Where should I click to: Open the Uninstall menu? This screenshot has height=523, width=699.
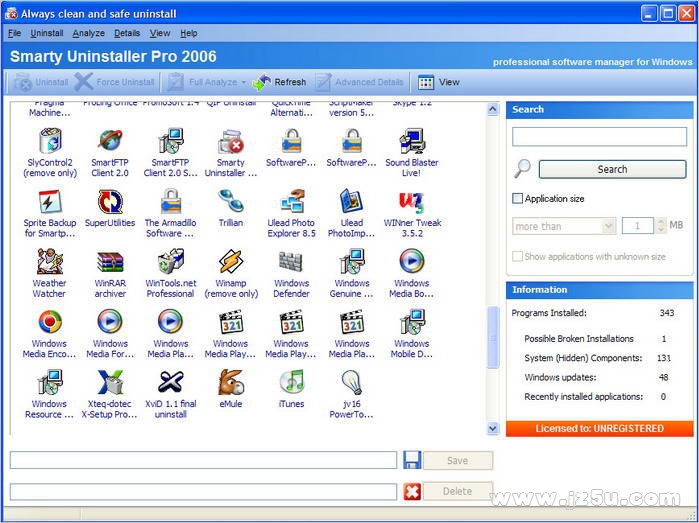(47, 33)
